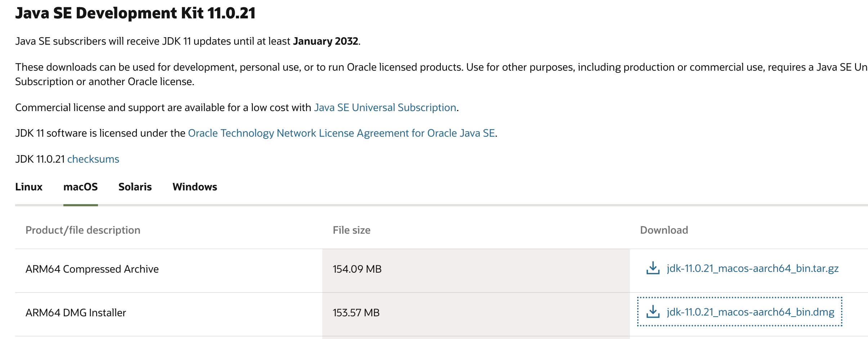Open the Oracle Technology Network License Agreement link
The width and height of the screenshot is (868, 339).
pyautogui.click(x=341, y=133)
